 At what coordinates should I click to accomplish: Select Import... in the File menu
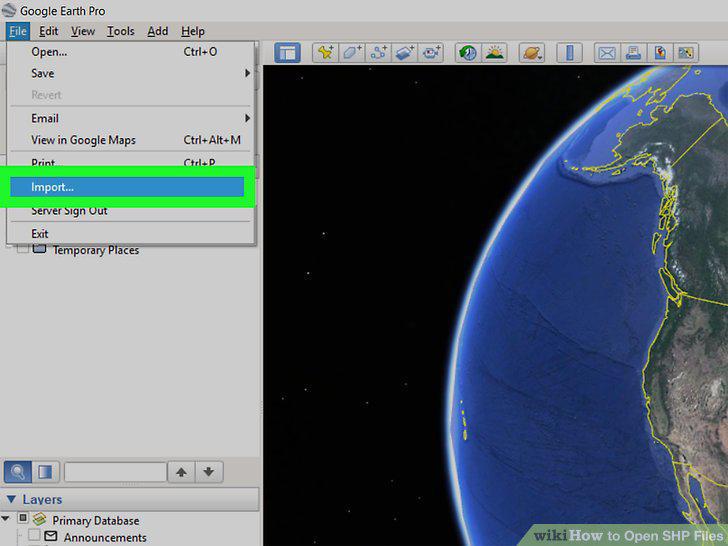(127, 187)
